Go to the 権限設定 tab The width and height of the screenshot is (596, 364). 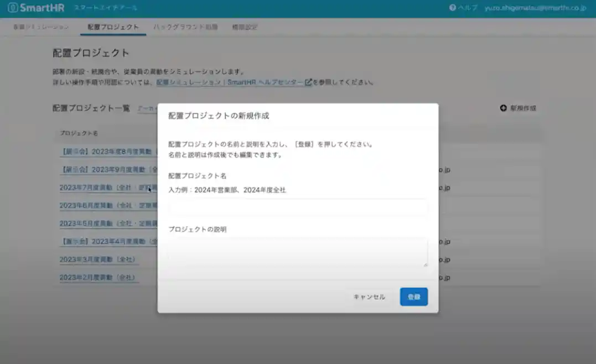coord(245,27)
